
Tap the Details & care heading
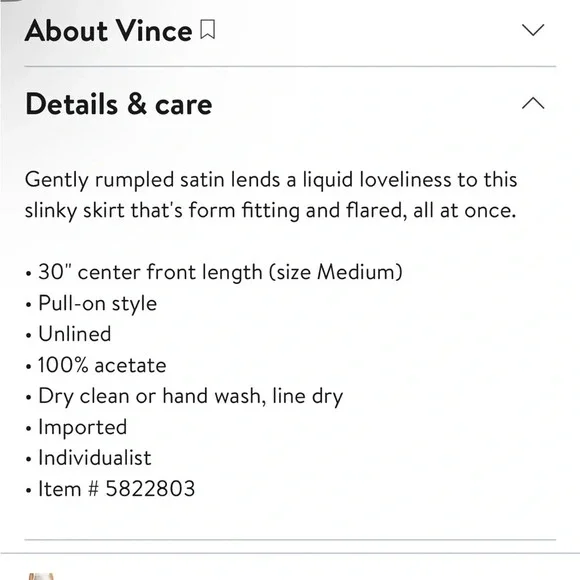tap(118, 104)
